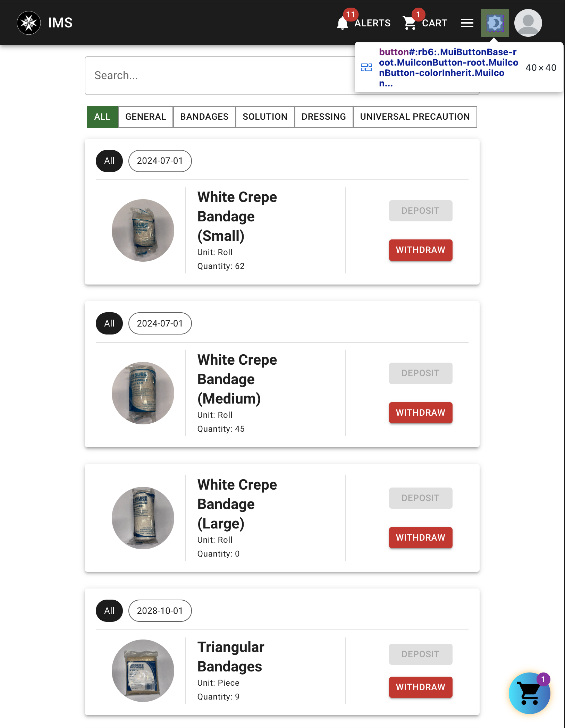Open Triangular Bandages product thumbnail

143,671
